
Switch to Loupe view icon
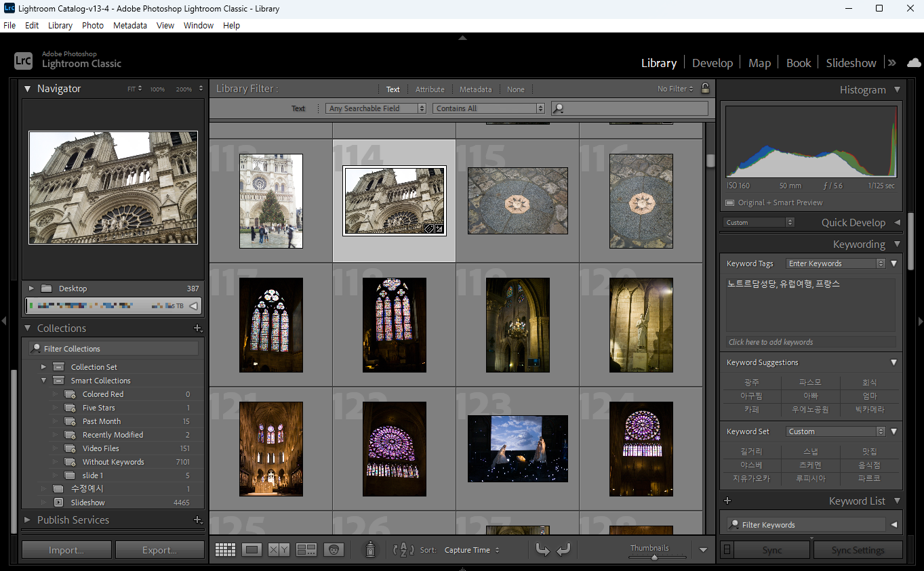click(x=252, y=550)
